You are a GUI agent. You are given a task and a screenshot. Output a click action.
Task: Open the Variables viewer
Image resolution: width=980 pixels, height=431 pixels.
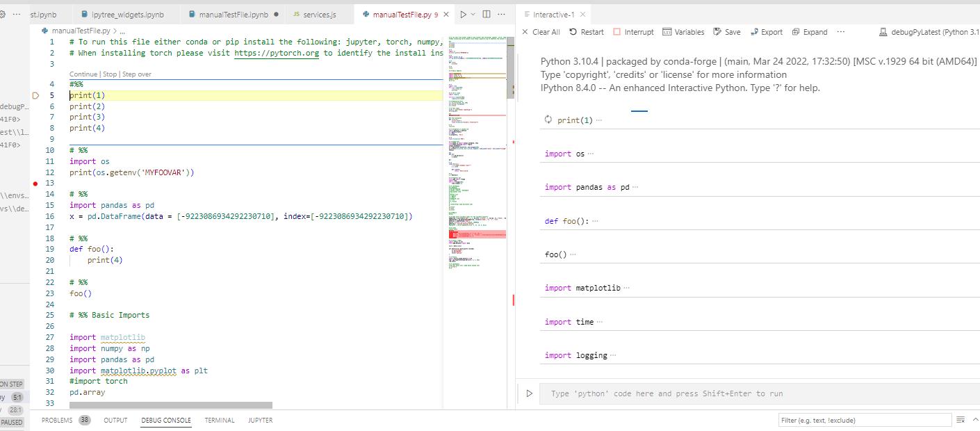pyautogui.click(x=667, y=32)
